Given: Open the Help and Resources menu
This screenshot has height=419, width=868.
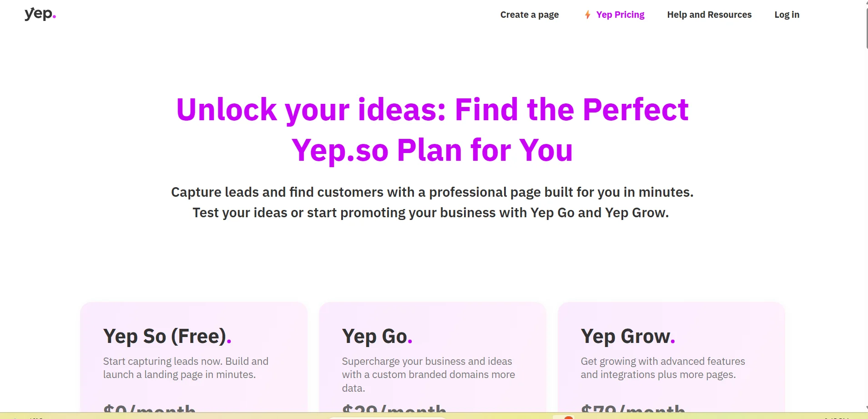Looking at the screenshot, I should pos(709,15).
